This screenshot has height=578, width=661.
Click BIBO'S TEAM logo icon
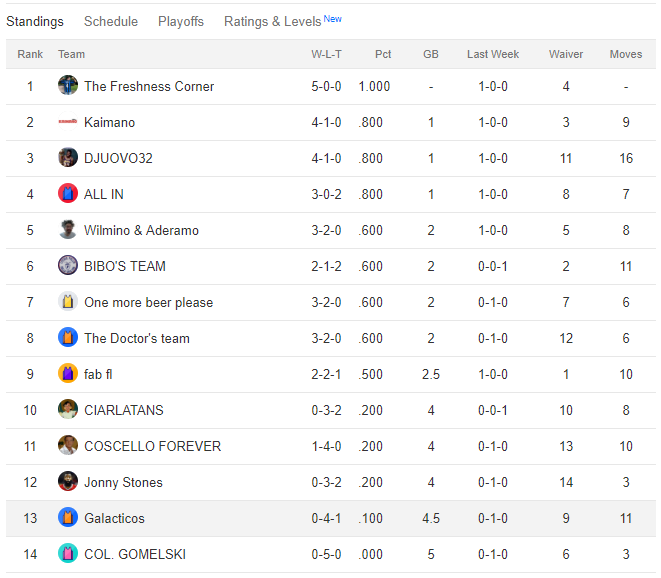[x=68, y=266]
